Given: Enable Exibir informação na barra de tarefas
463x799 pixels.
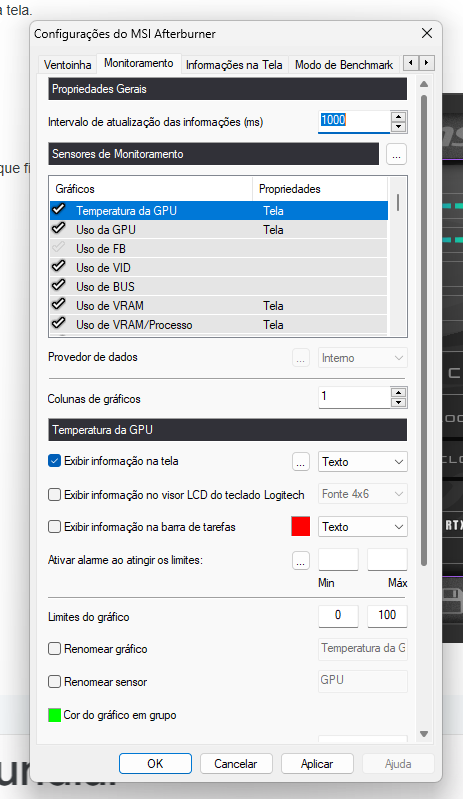Looking at the screenshot, I should coord(55,526).
